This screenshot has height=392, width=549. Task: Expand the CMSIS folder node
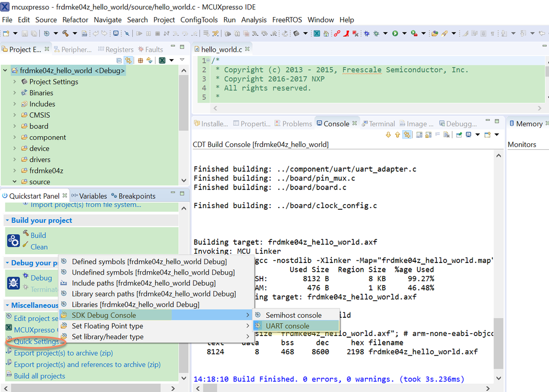[x=15, y=115]
